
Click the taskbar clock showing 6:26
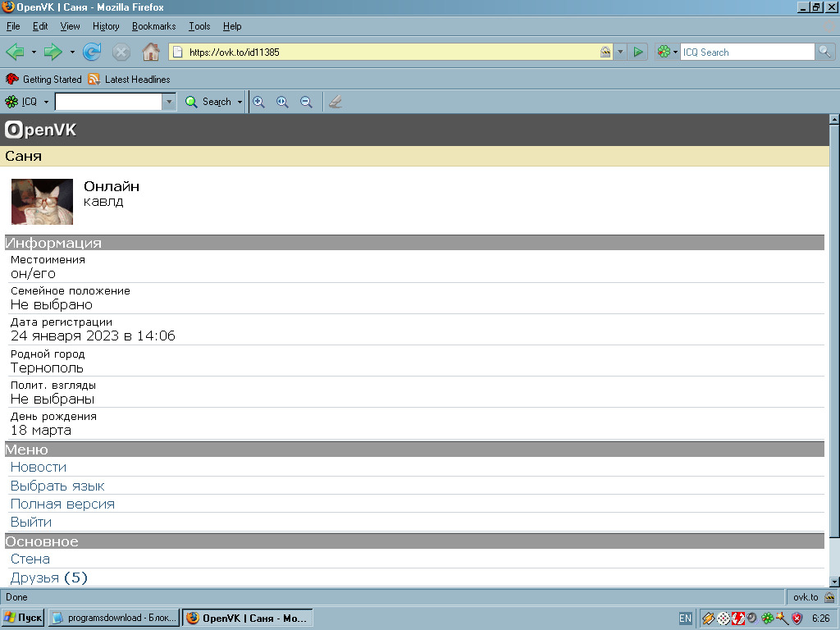(820, 619)
